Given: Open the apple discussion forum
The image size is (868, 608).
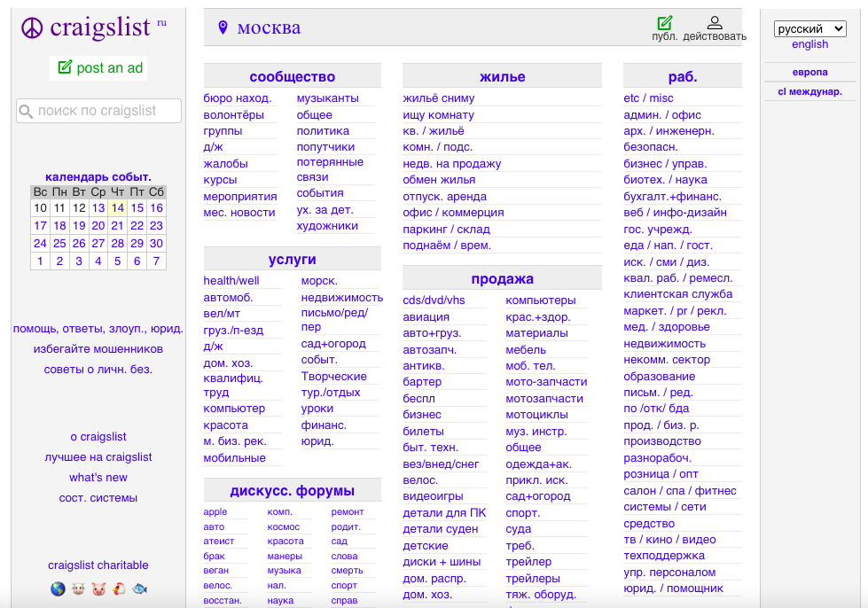Looking at the screenshot, I should click(x=215, y=511).
